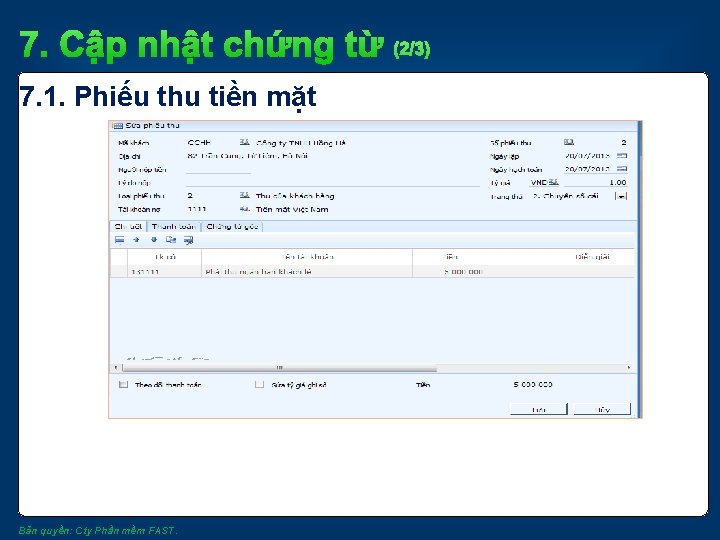Click the Tỷ giá value 1.00 field
720x540 pixels.
[x=596, y=182]
